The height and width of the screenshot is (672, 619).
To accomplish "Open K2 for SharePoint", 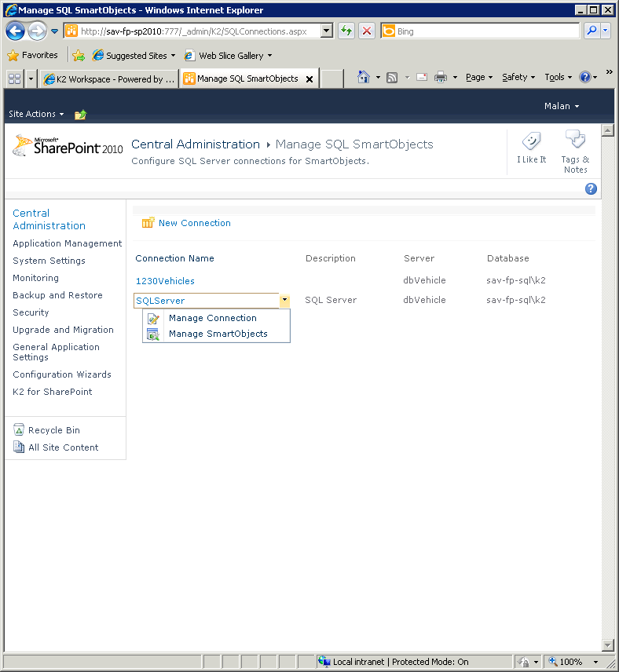I will [53, 392].
